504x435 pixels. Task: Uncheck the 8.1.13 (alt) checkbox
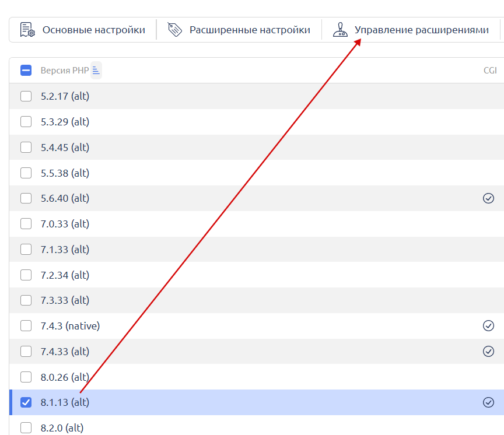26,402
